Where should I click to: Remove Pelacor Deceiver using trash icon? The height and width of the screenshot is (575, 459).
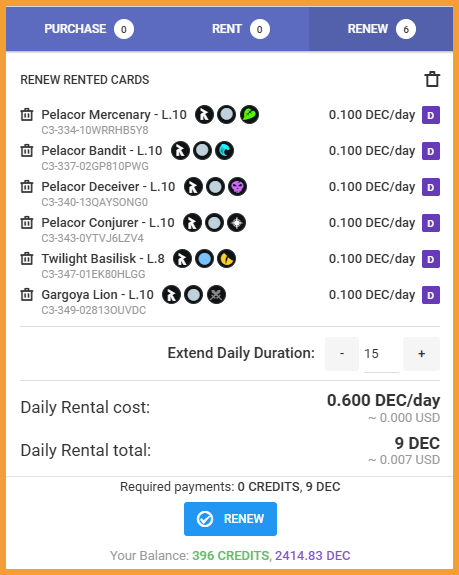[27, 186]
